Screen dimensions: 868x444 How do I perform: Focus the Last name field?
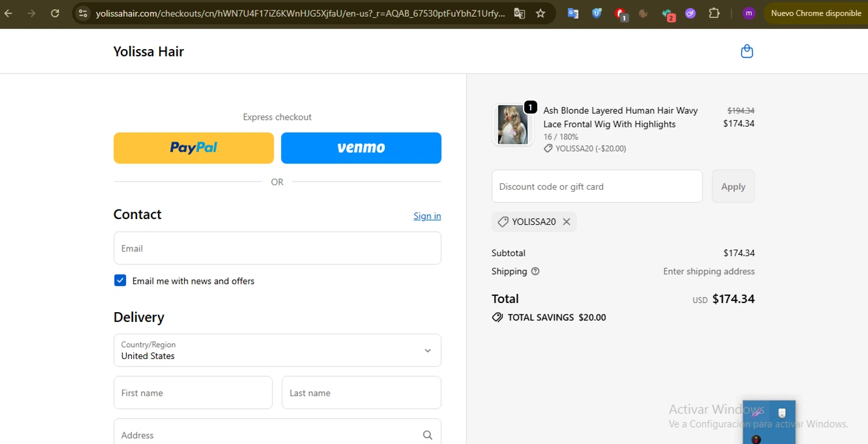point(361,393)
